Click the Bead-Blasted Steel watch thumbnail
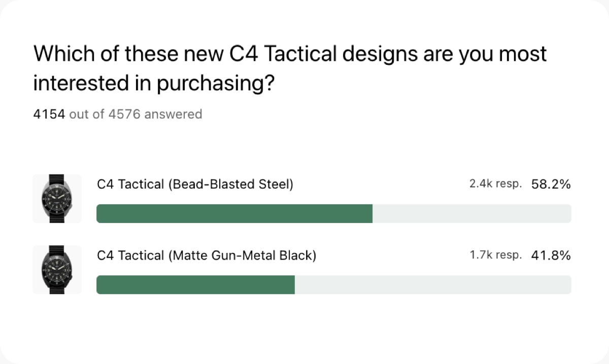The image size is (609, 364). pos(57,199)
